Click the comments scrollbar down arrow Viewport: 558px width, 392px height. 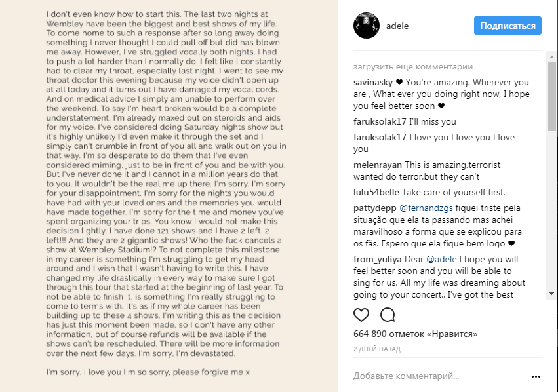[551, 293]
